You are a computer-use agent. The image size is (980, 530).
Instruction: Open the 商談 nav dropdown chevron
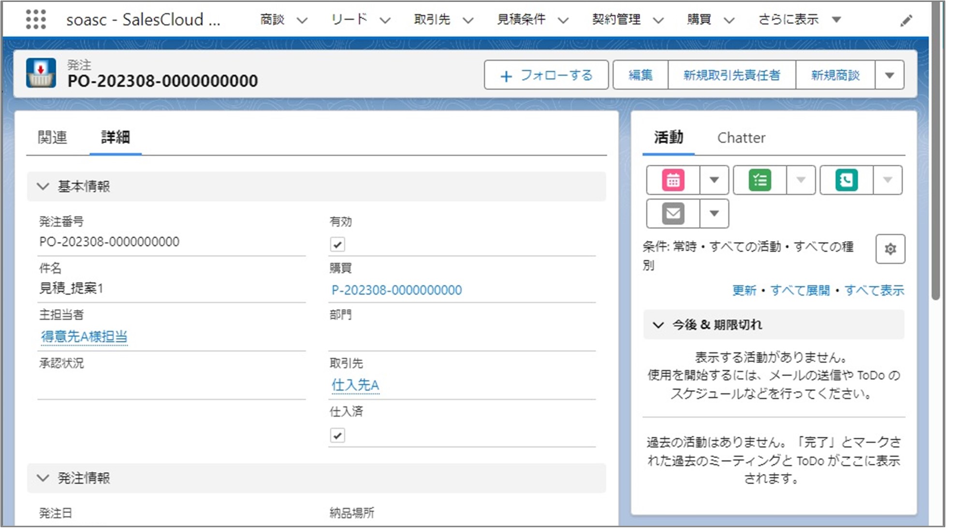coord(302,20)
